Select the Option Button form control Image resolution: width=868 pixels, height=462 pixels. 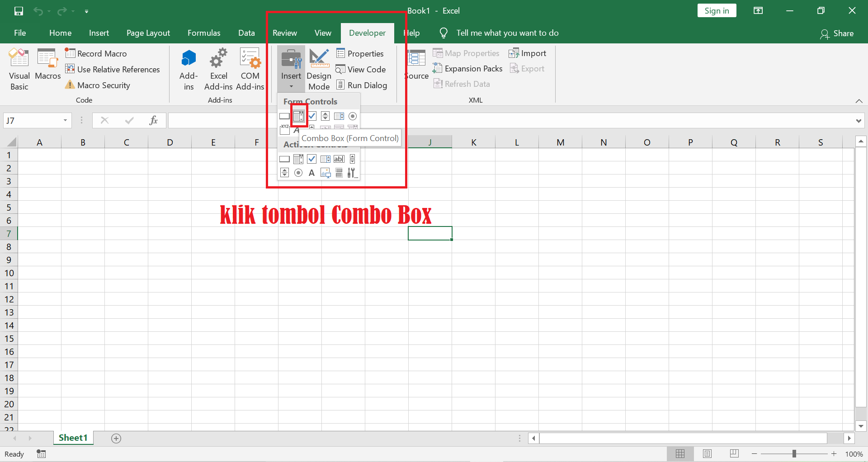353,116
